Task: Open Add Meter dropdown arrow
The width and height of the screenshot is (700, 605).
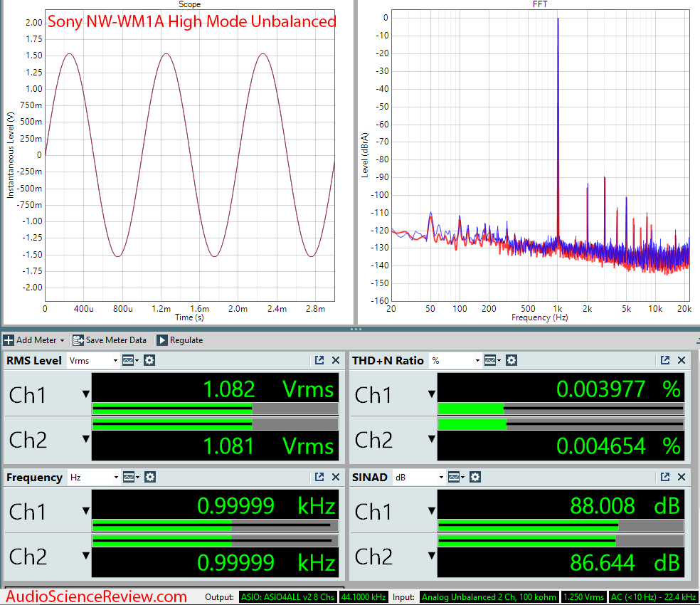Action: coord(62,340)
